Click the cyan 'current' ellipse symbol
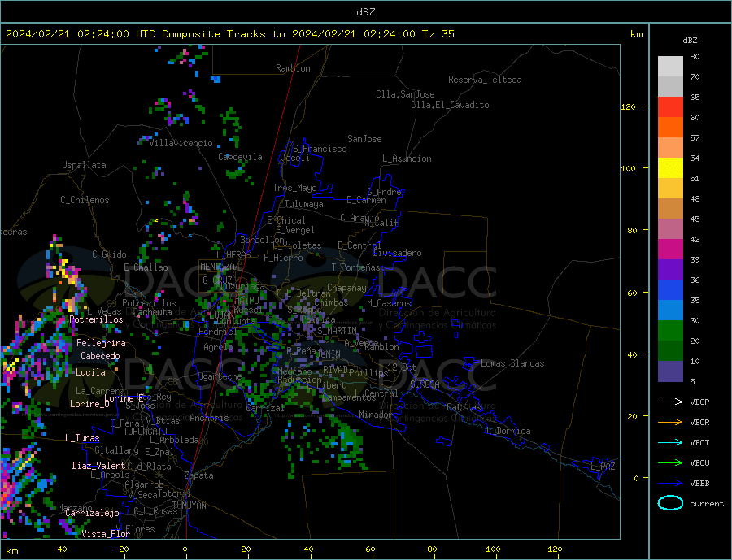This screenshot has width=732, height=560. point(670,503)
